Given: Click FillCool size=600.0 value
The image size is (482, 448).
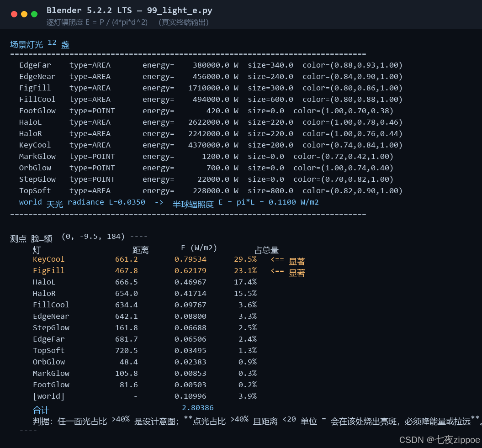Looking at the screenshot, I should click(x=270, y=99).
